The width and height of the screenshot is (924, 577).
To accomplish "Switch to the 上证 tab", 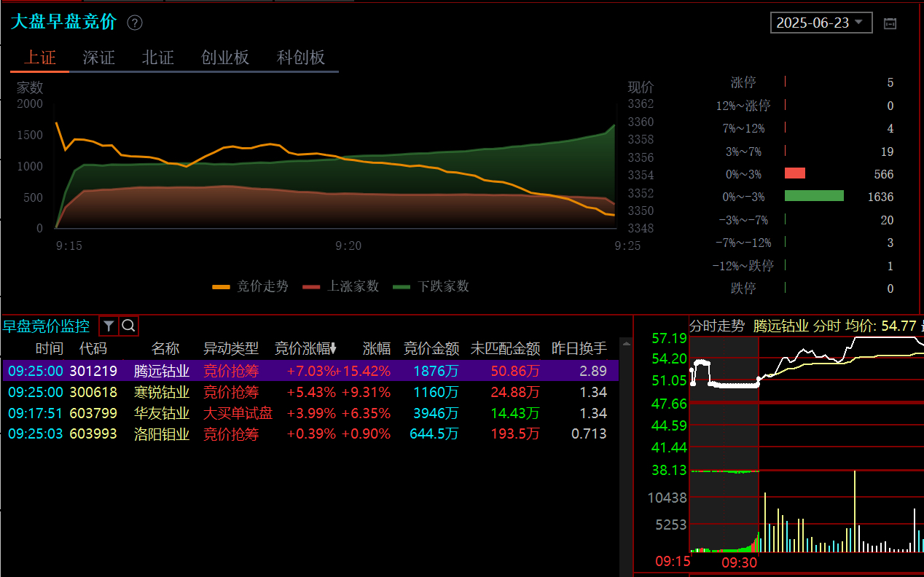I will (40, 58).
